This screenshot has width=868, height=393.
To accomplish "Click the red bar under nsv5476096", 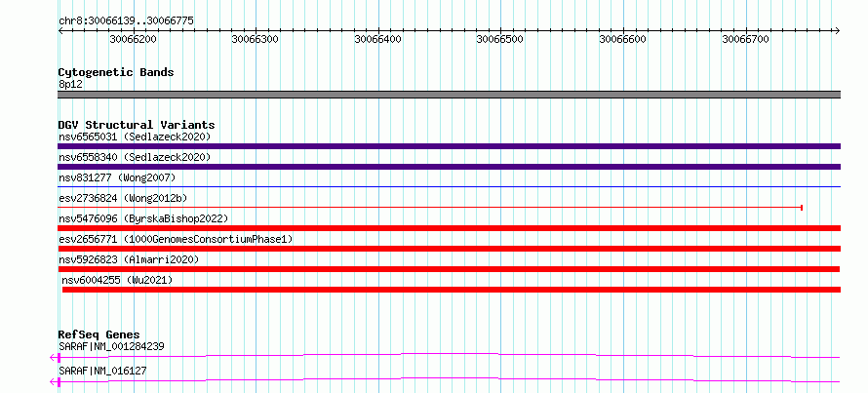I will coord(449,228).
